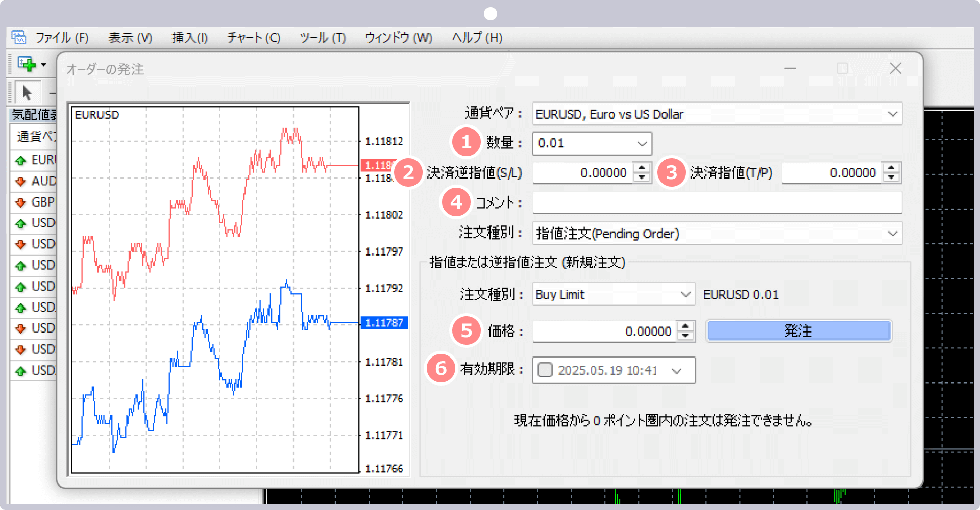Click the コメント text field
980x510 pixels.
click(717, 203)
